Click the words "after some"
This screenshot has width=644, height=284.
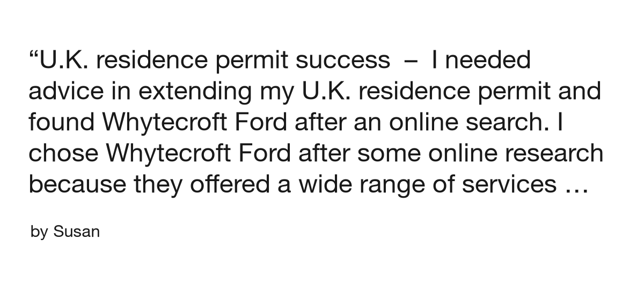(352, 153)
